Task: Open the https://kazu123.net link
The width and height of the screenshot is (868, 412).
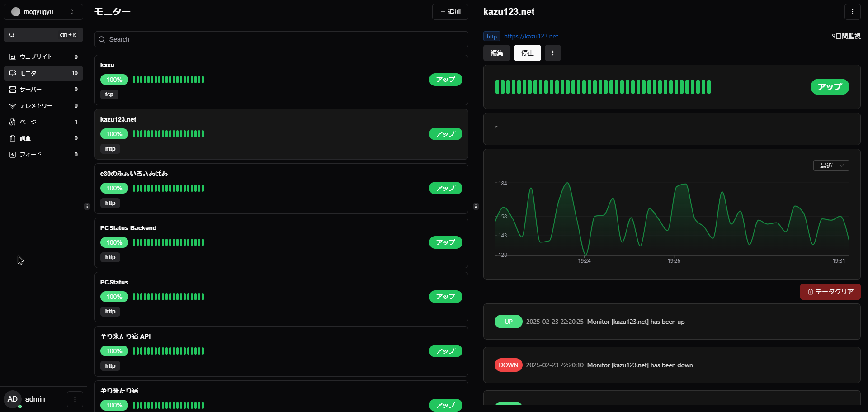Action: coord(531,37)
